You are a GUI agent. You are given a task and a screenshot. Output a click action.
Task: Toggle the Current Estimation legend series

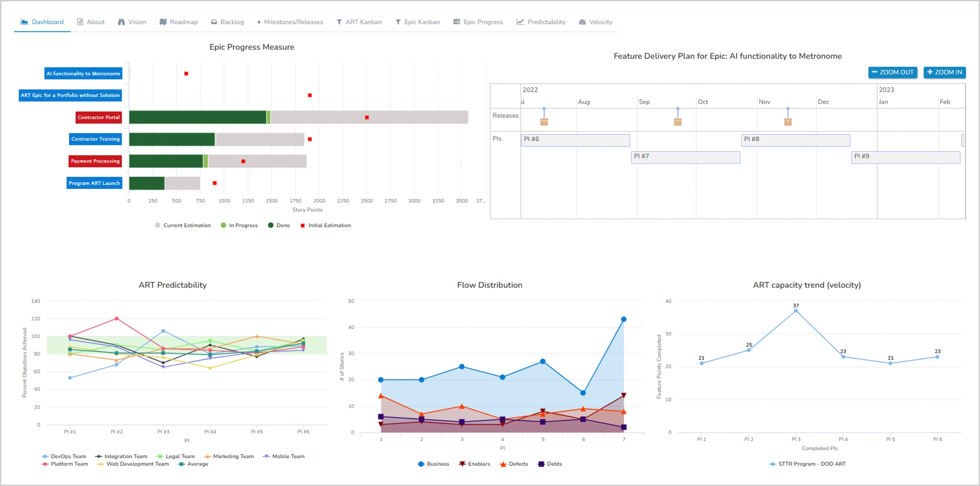(183, 225)
